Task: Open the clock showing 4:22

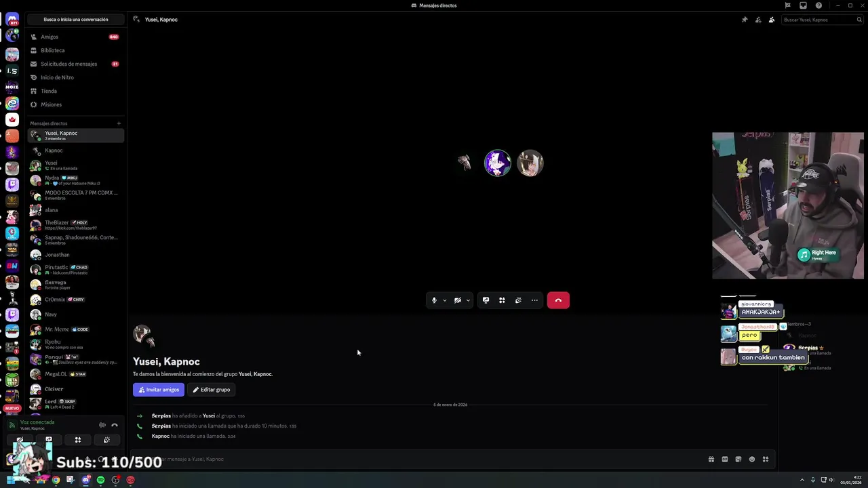Action: pos(851,480)
